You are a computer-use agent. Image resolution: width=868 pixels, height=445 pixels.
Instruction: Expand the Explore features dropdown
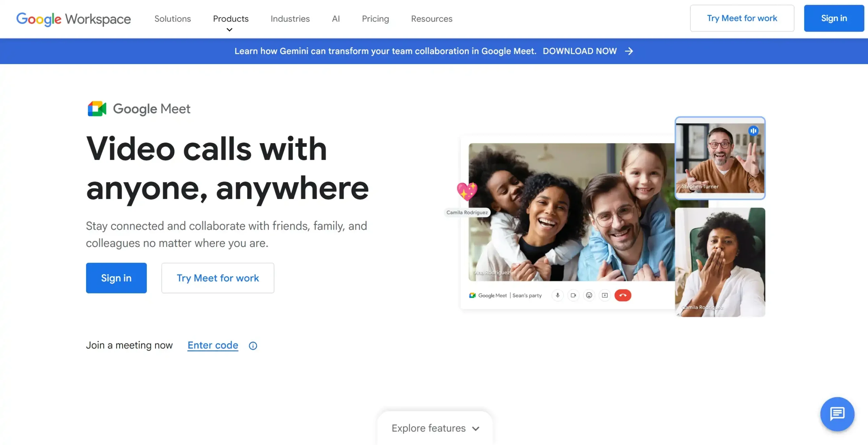435,428
